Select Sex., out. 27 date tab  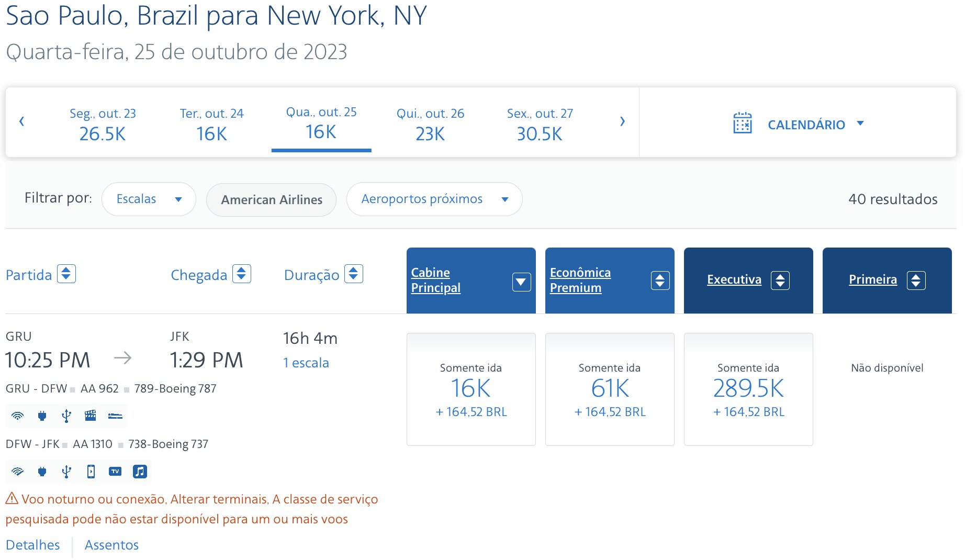coord(540,125)
